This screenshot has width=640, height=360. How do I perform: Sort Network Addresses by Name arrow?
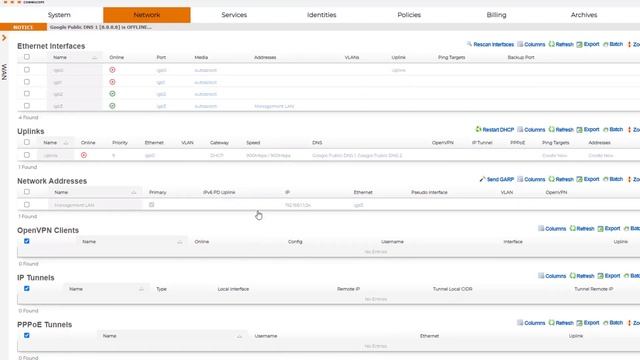(x=133, y=192)
